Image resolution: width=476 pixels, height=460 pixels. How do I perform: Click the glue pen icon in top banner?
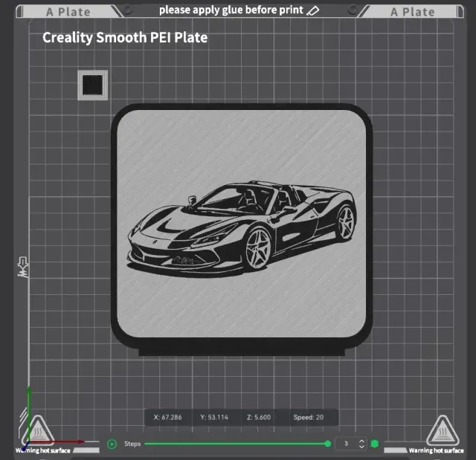point(312,10)
